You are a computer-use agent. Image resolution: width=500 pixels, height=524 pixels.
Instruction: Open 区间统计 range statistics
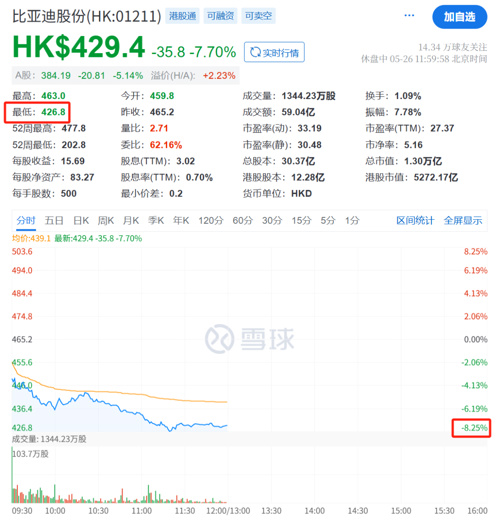pos(415,221)
